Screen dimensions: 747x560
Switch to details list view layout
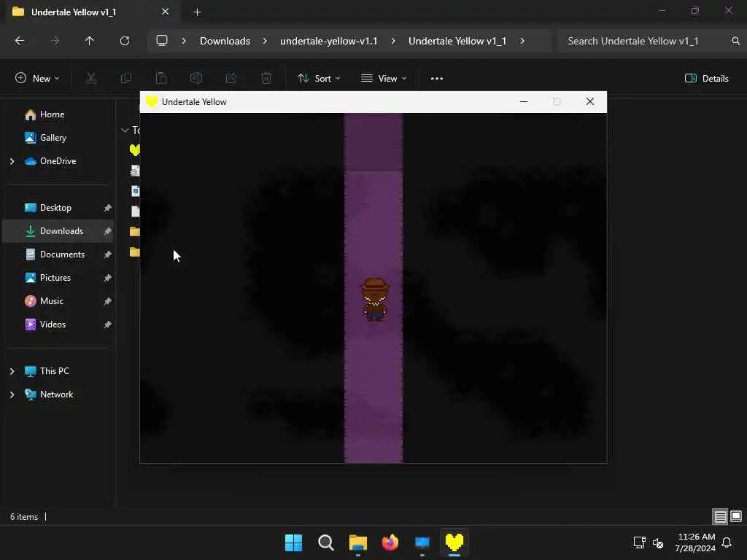pos(720,517)
